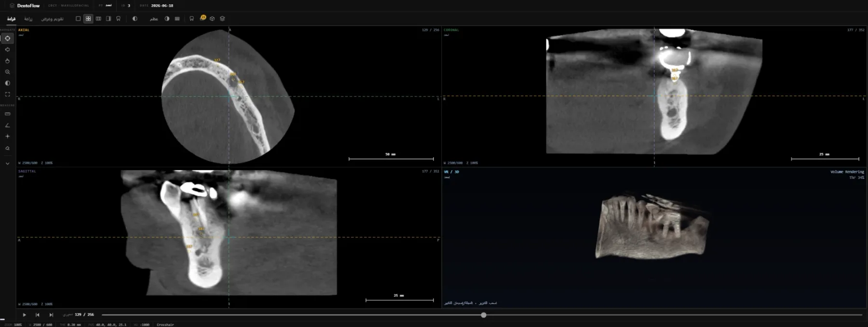Click the slice slider handle
Viewport: 868px width, 327px height.
pos(483,315)
